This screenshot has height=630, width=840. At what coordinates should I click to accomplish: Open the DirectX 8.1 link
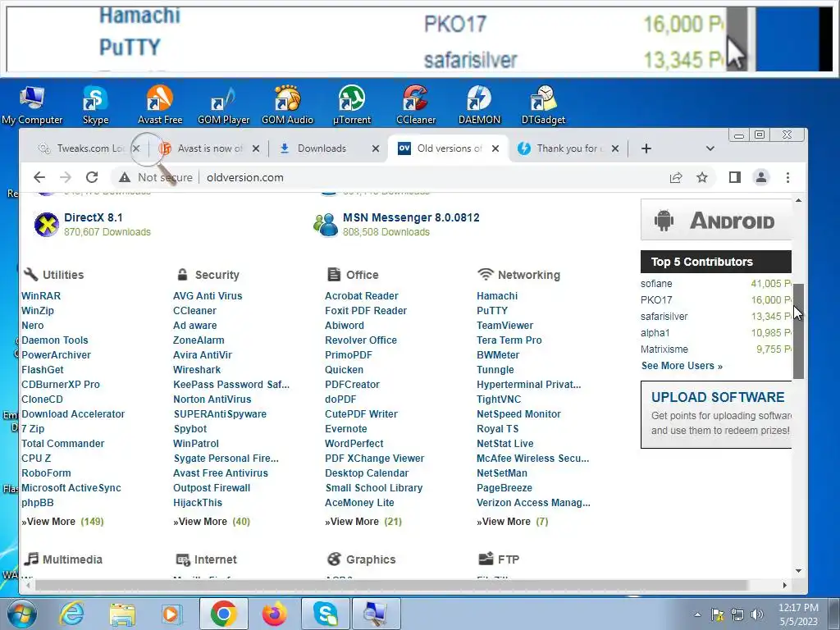click(94, 217)
